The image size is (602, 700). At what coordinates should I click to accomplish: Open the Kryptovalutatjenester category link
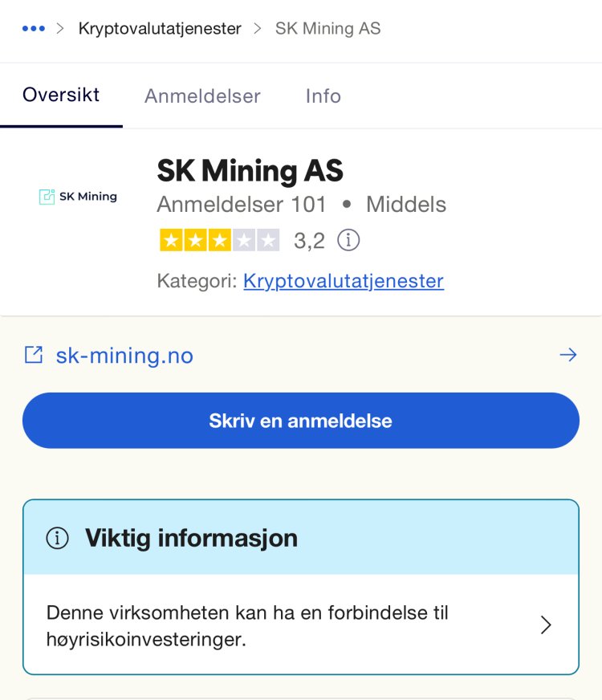click(344, 281)
